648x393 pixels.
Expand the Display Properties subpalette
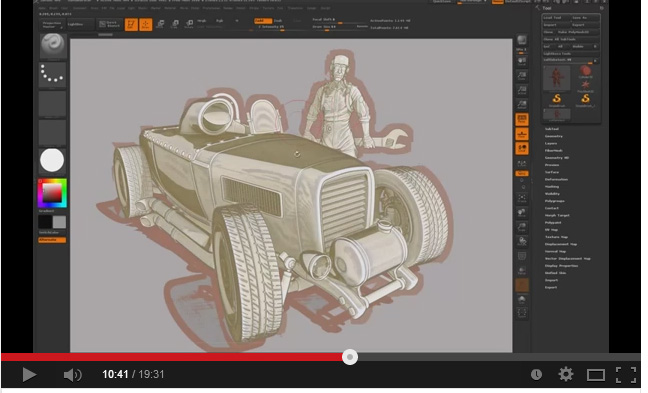tap(562, 266)
